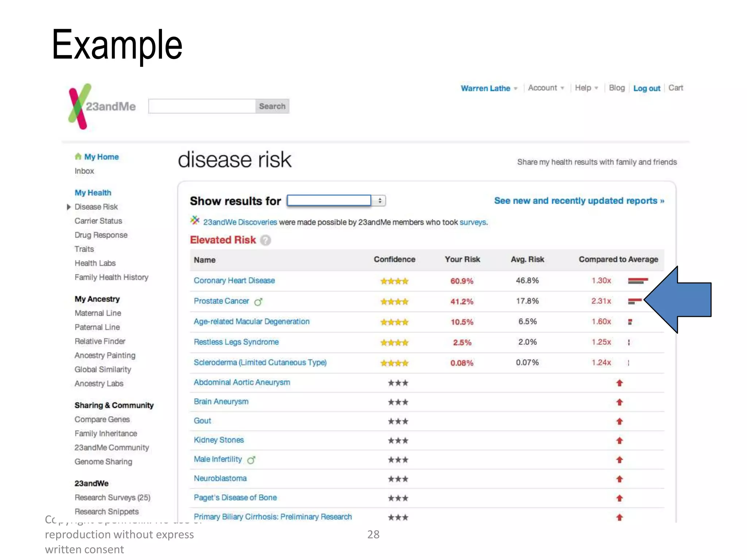Image resolution: width=747 pixels, height=560 pixels.
Task: Click the Log out link
Action: point(646,88)
